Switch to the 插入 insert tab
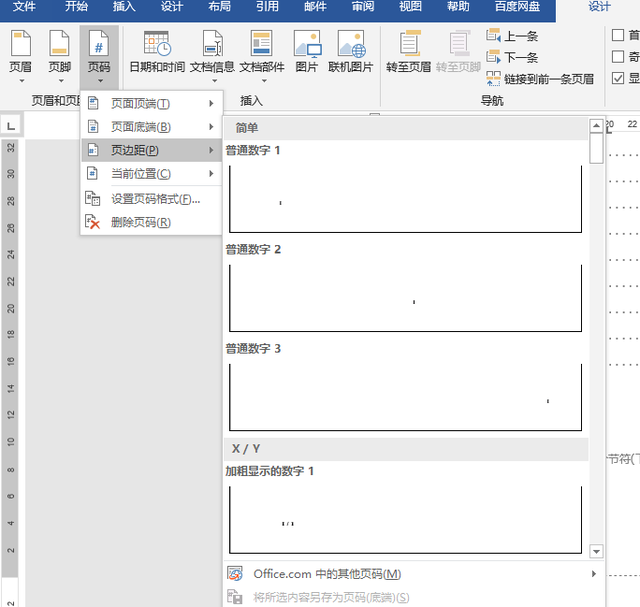This screenshot has height=607, width=640. (124, 7)
